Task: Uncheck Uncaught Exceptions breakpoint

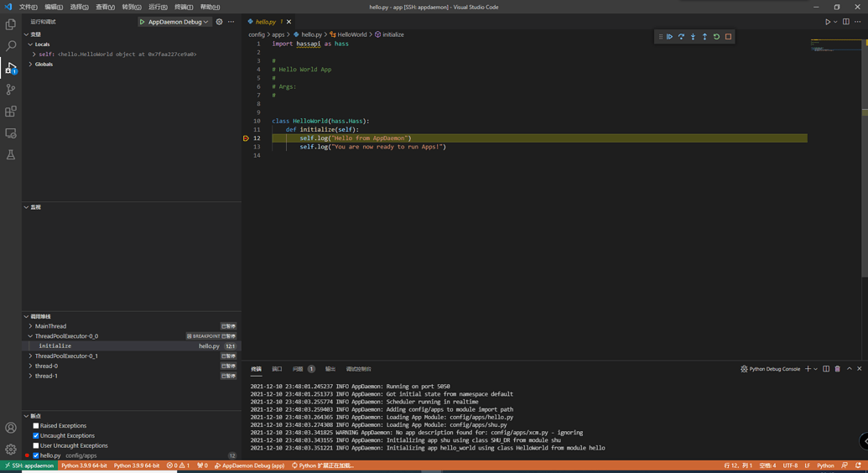Action: coord(36,436)
